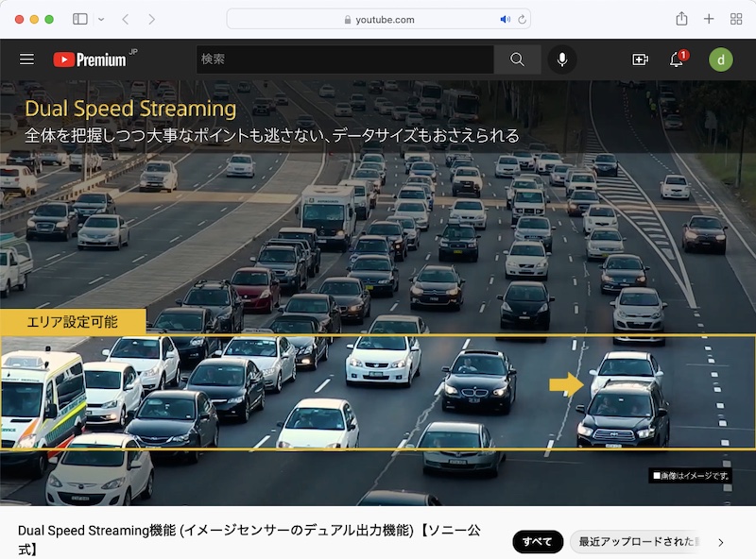756x559 pixels.
Task: Check notifications via the bell icon
Action: click(x=678, y=60)
